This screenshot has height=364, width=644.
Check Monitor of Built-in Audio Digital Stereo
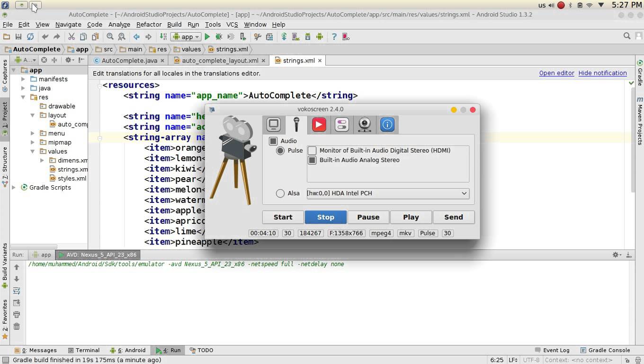tap(312, 150)
